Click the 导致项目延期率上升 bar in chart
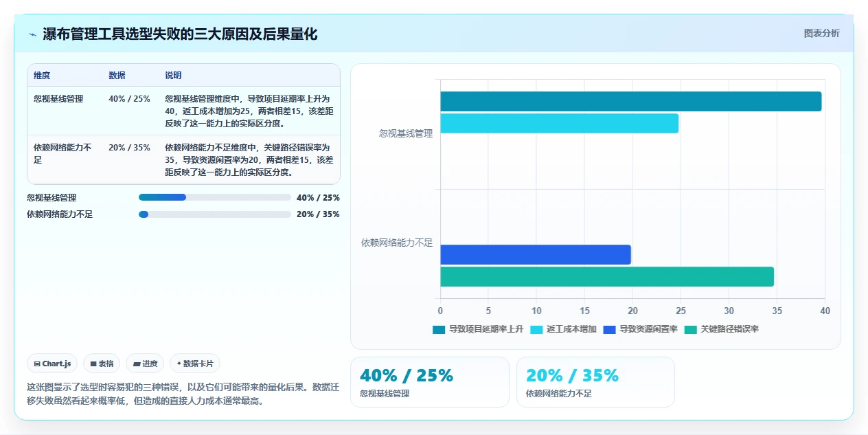 pyautogui.click(x=630, y=101)
